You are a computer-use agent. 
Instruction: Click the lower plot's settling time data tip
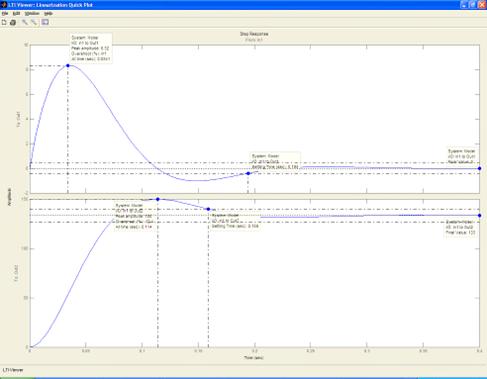coord(235,221)
